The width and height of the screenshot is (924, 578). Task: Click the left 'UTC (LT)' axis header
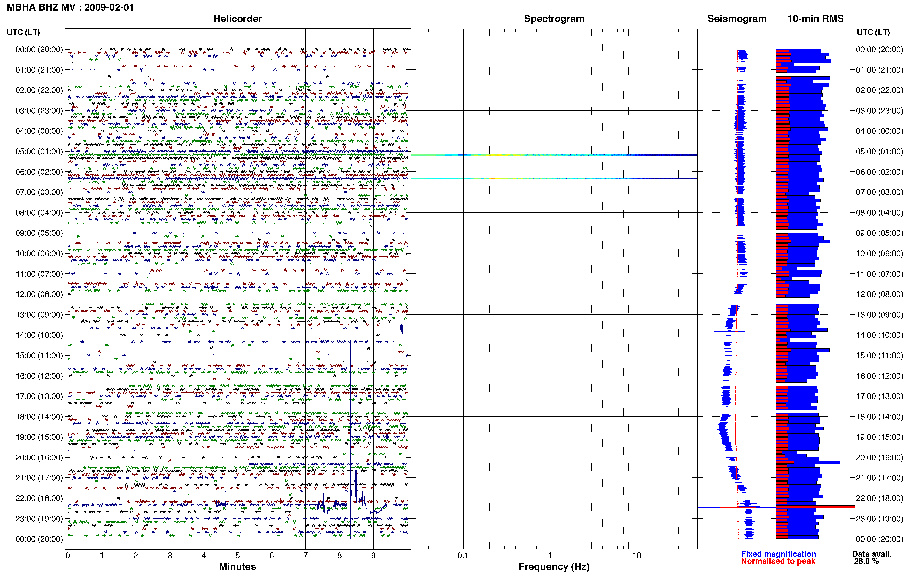[x=23, y=32]
